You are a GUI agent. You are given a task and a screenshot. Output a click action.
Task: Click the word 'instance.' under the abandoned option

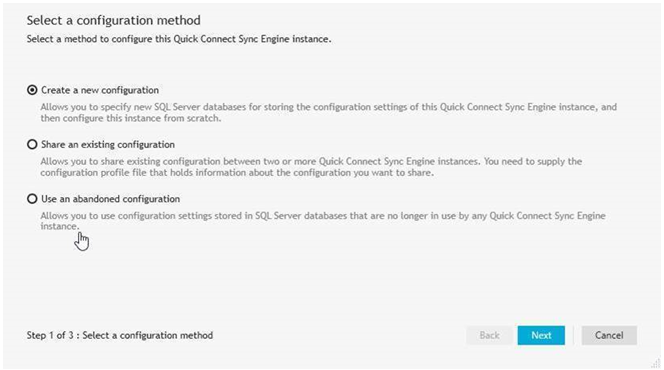pos(60,226)
